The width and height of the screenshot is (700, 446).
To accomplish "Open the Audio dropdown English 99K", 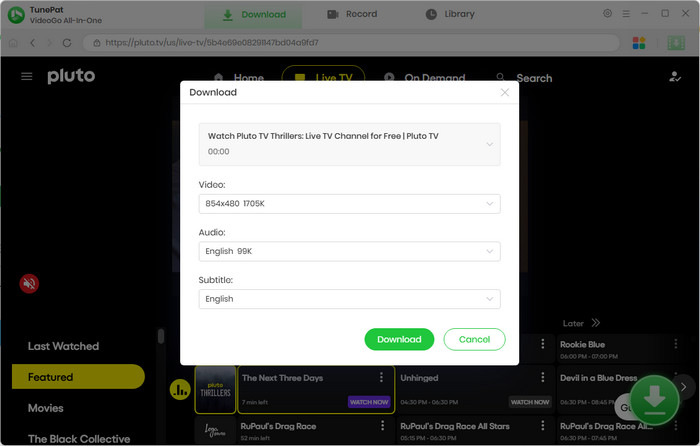I will pyautogui.click(x=350, y=251).
